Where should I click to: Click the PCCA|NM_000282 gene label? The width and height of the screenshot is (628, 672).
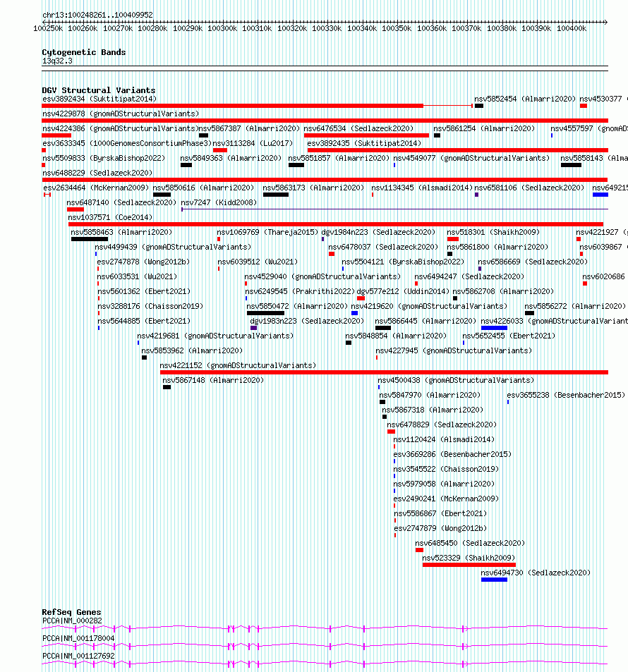[x=72, y=621]
